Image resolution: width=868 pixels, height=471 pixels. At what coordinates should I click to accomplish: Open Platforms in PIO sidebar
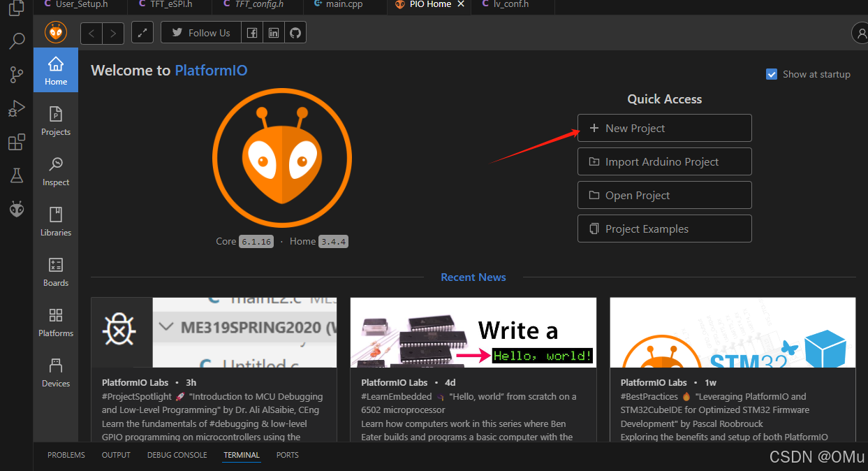click(56, 321)
